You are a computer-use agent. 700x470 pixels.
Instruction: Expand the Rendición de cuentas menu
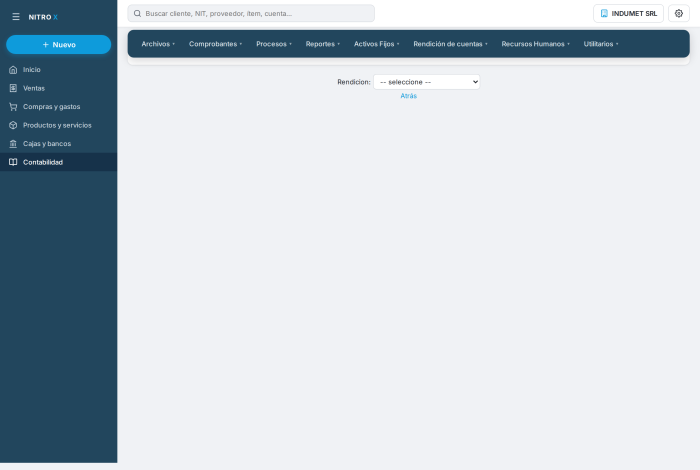[x=450, y=44]
